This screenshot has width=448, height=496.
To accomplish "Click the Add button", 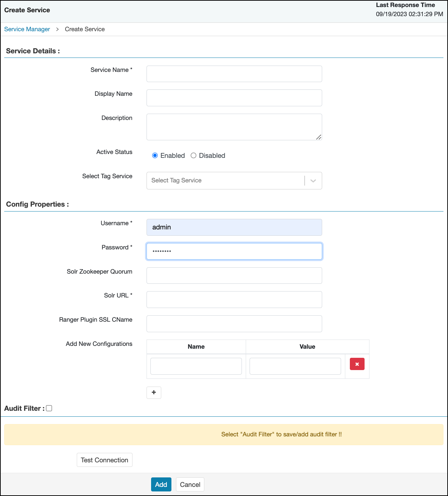I will coord(161,484).
